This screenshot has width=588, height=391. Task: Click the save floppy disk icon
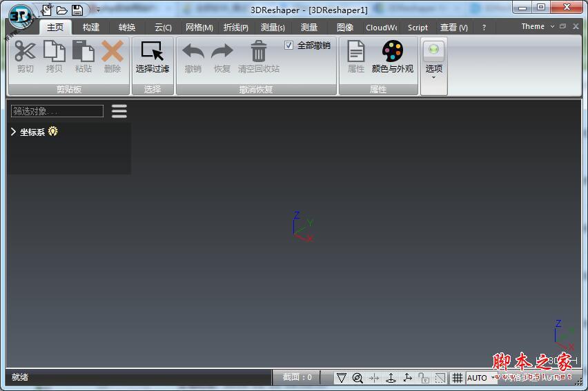[x=77, y=10]
